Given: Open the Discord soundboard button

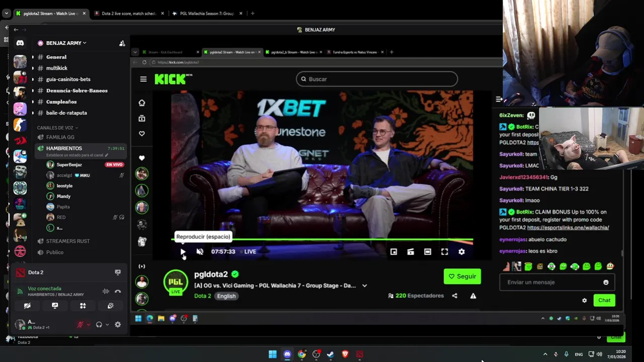Looking at the screenshot, I should [x=110, y=306].
